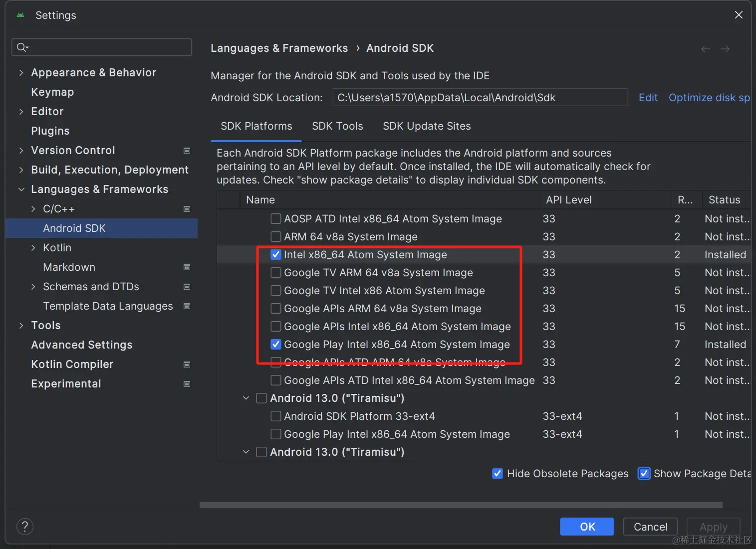Open the SDK Update Sites tab
Viewport: 756px width, 549px height.
tap(427, 126)
